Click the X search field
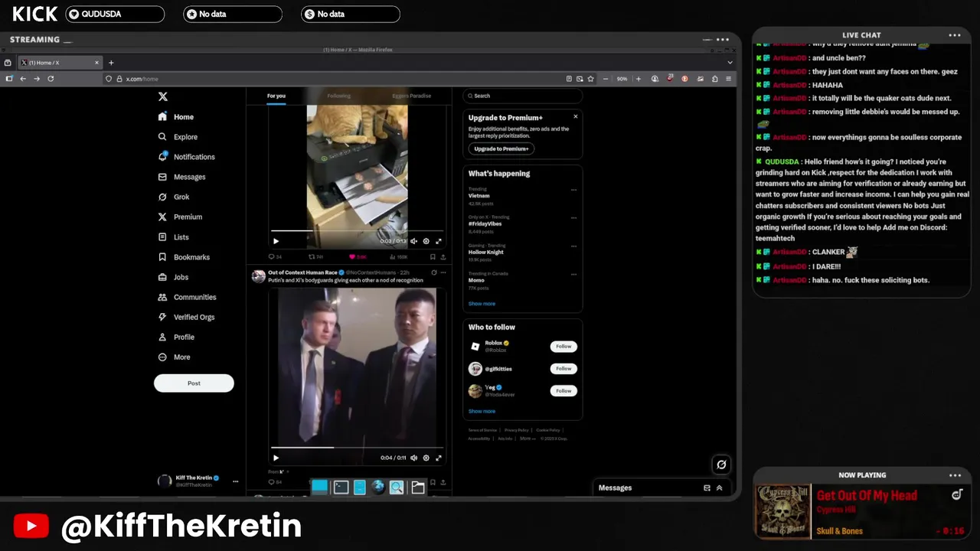 [x=523, y=96]
